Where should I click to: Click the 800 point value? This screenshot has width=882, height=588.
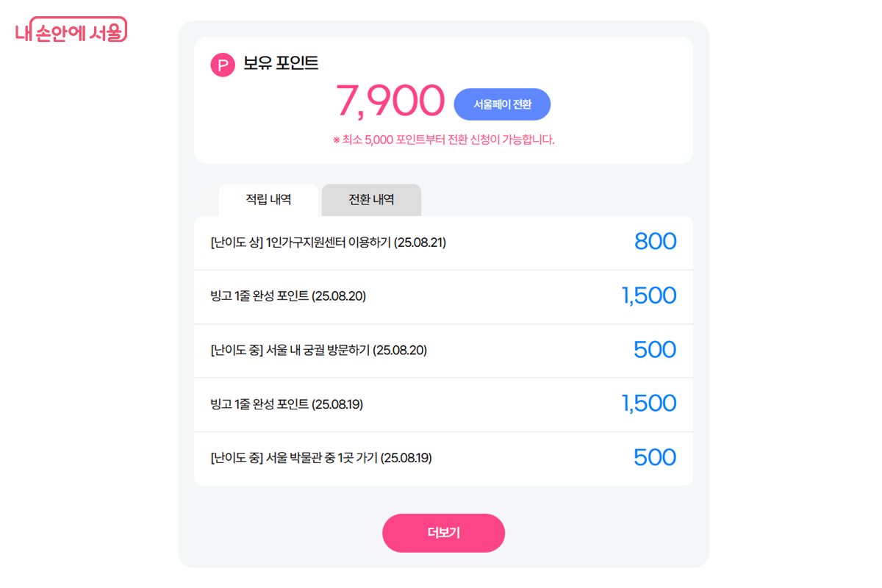tap(654, 241)
